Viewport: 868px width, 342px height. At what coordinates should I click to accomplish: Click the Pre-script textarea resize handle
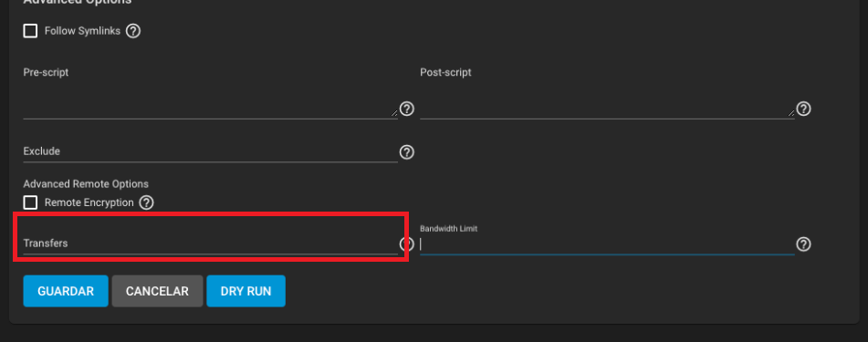[394, 112]
